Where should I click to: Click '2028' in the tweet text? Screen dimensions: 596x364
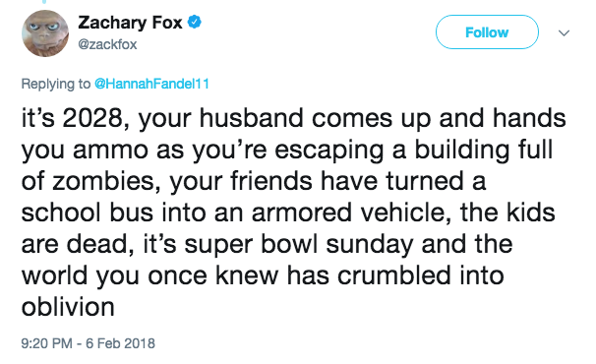[x=93, y=118]
